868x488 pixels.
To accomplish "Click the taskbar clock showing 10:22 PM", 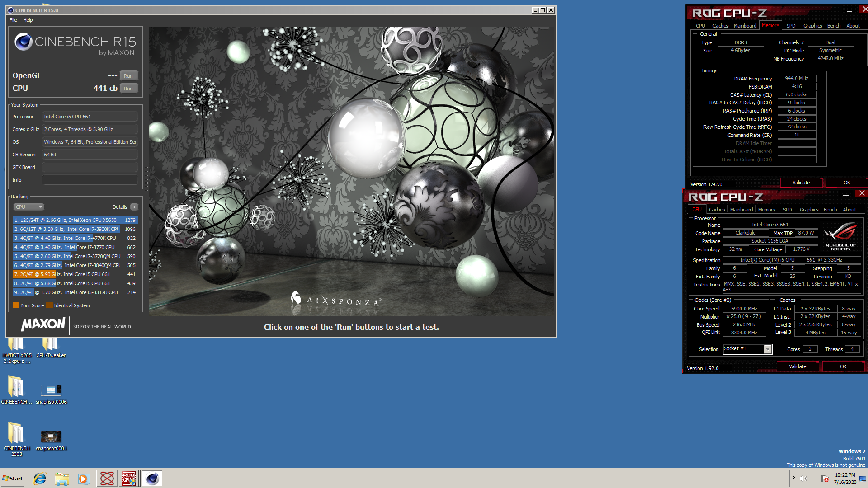I will [x=845, y=479].
